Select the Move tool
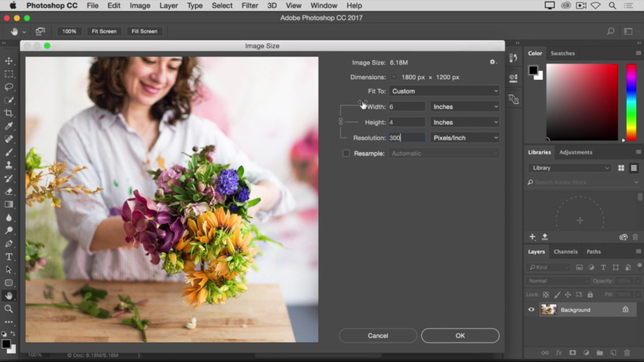The height and width of the screenshot is (362, 644). (9, 61)
